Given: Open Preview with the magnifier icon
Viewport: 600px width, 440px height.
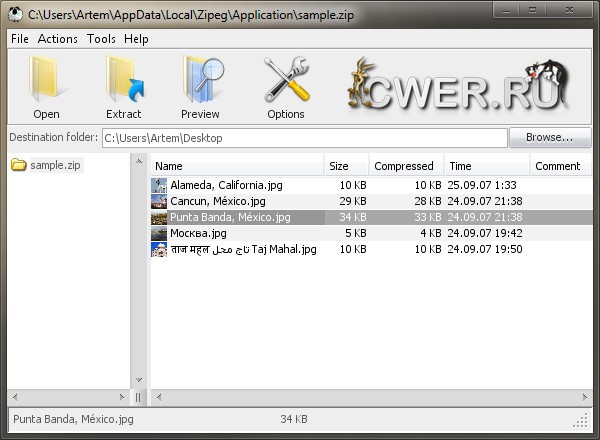Looking at the screenshot, I should [x=201, y=82].
